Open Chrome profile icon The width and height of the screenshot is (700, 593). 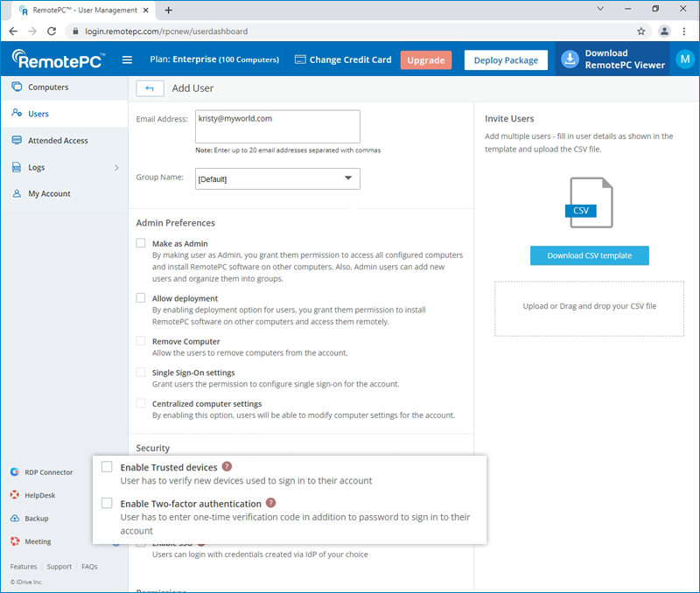pyautogui.click(x=664, y=31)
